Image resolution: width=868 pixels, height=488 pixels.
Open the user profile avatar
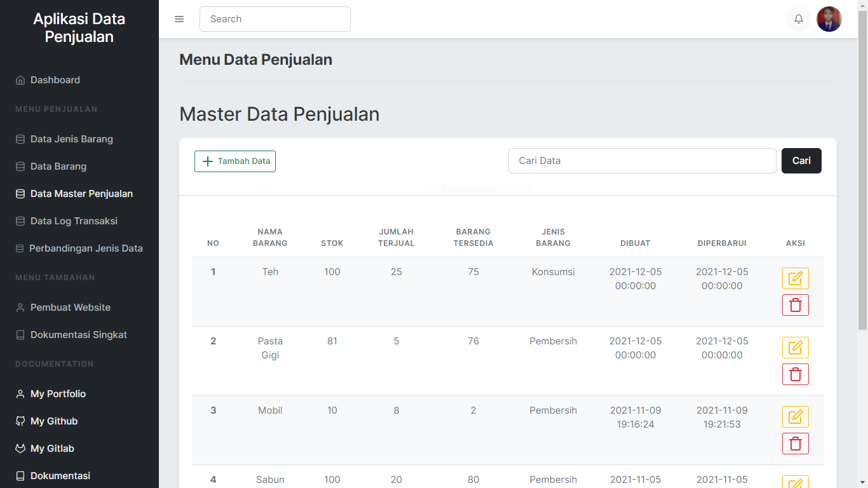point(829,19)
